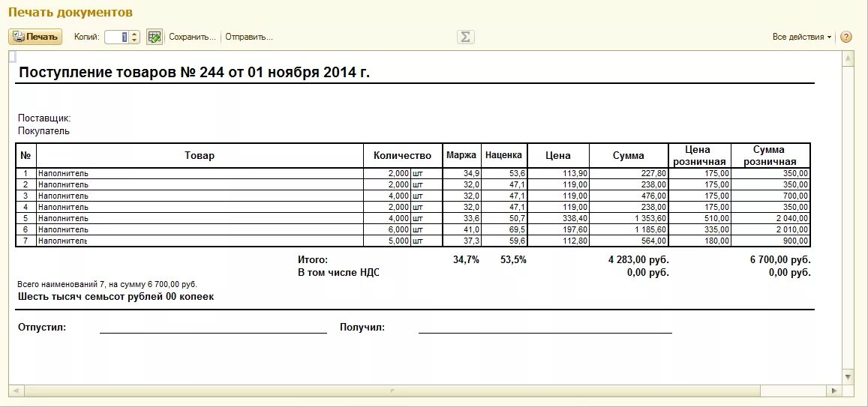Click the margin cell 41,0
The width and height of the screenshot is (868, 407).
[461, 229]
